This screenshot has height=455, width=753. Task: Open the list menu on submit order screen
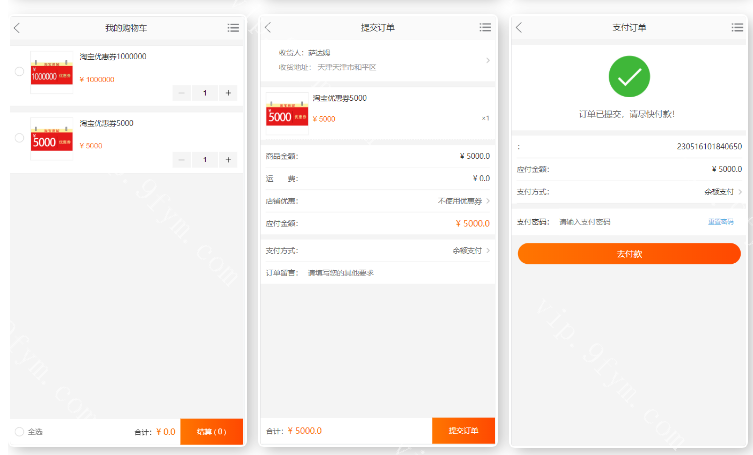point(485,28)
